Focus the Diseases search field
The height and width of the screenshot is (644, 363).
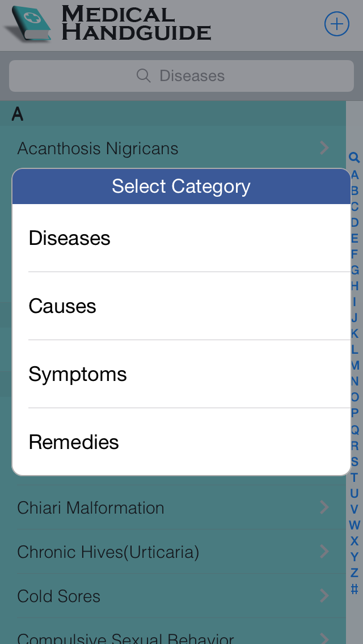pos(181,75)
